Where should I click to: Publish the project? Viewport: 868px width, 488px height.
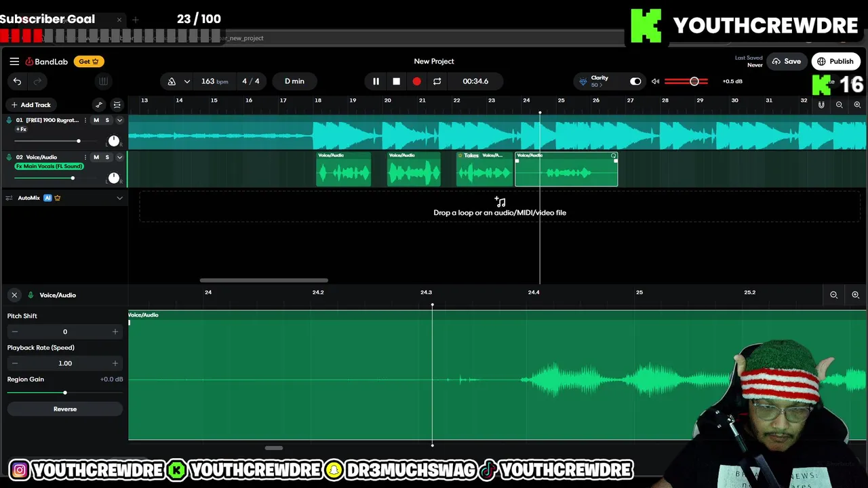tap(835, 61)
